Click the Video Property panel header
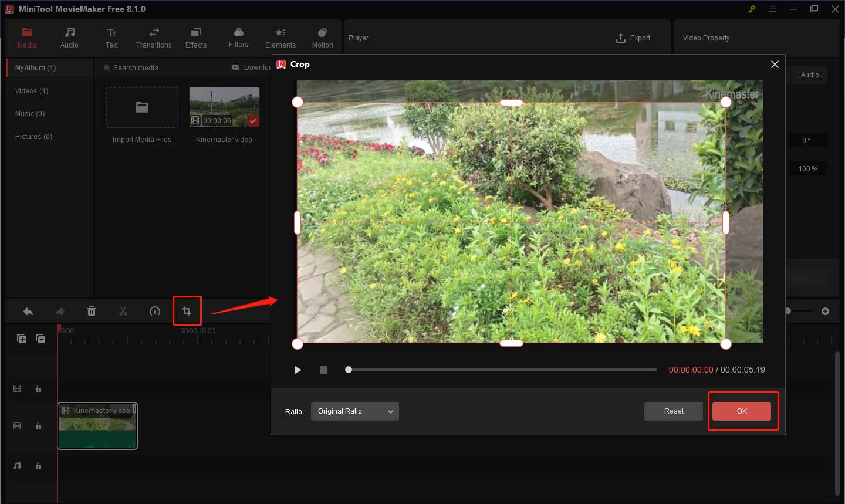This screenshot has height=504, width=845. pos(706,38)
